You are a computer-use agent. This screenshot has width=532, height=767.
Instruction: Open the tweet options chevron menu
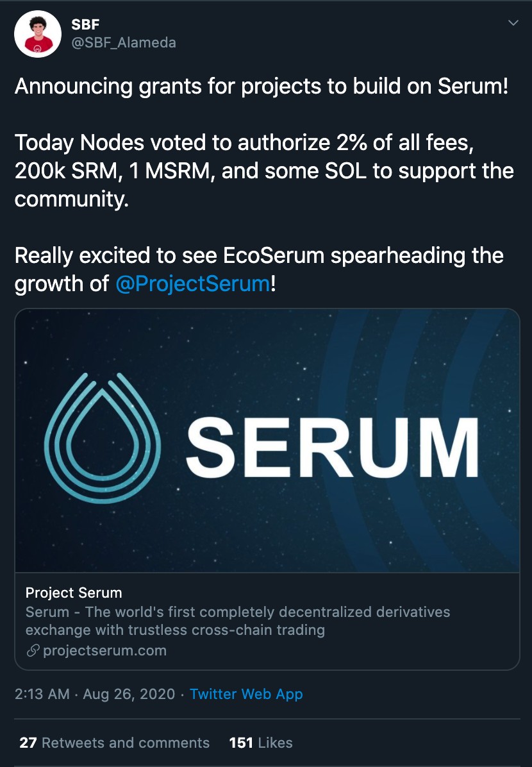[x=513, y=23]
